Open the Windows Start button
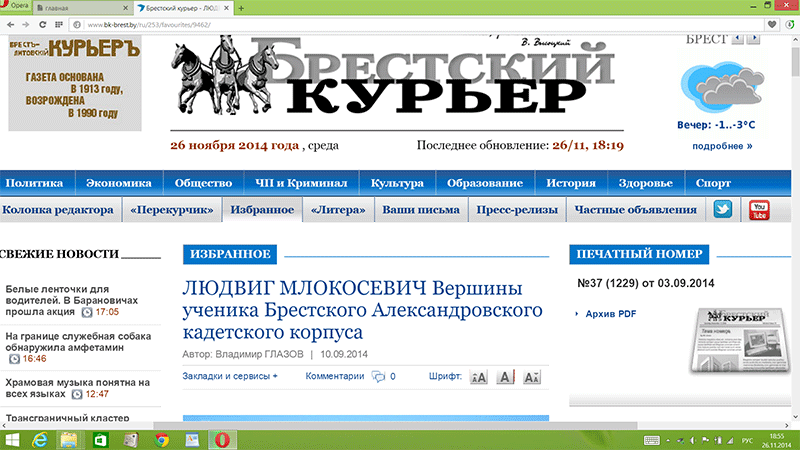800x450 pixels. 12,440
